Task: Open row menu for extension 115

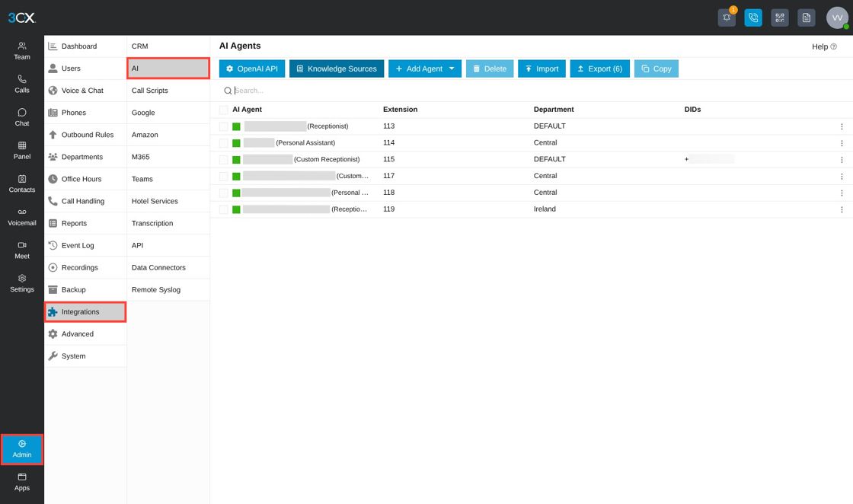Action: click(x=842, y=160)
